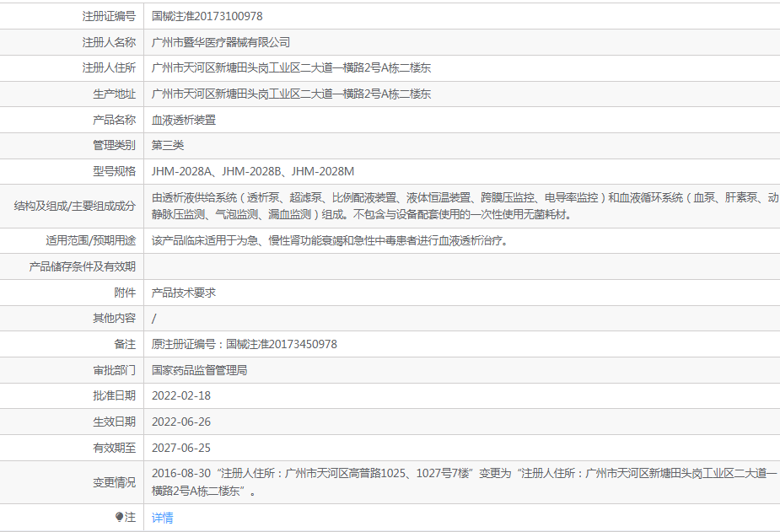
Task: Select product name 血液透析装置
Action: point(184,120)
